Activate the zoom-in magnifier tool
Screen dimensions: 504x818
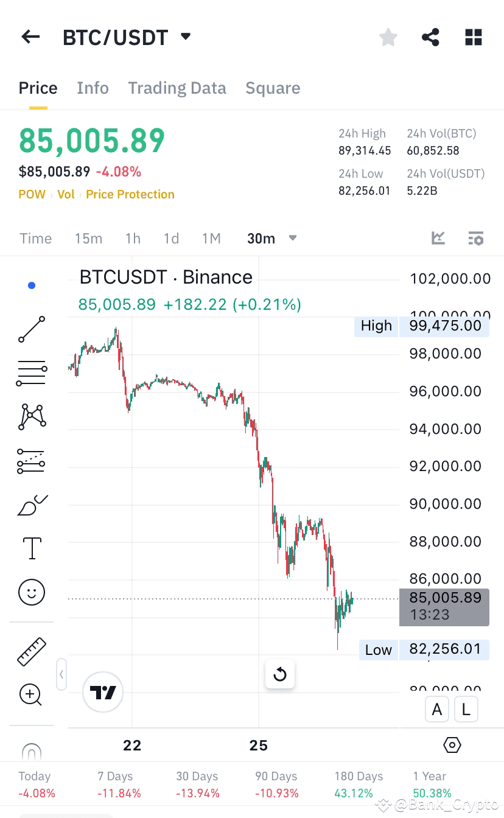click(31, 695)
